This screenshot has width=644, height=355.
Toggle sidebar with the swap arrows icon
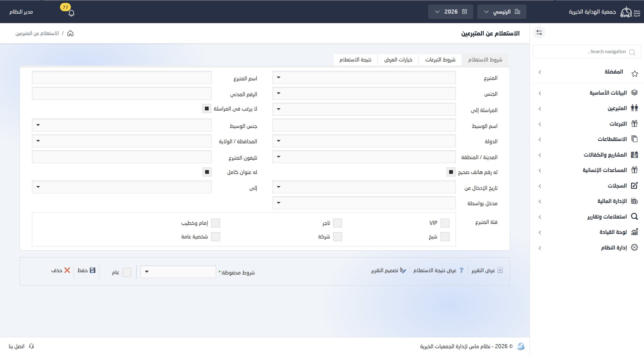pyautogui.click(x=539, y=32)
